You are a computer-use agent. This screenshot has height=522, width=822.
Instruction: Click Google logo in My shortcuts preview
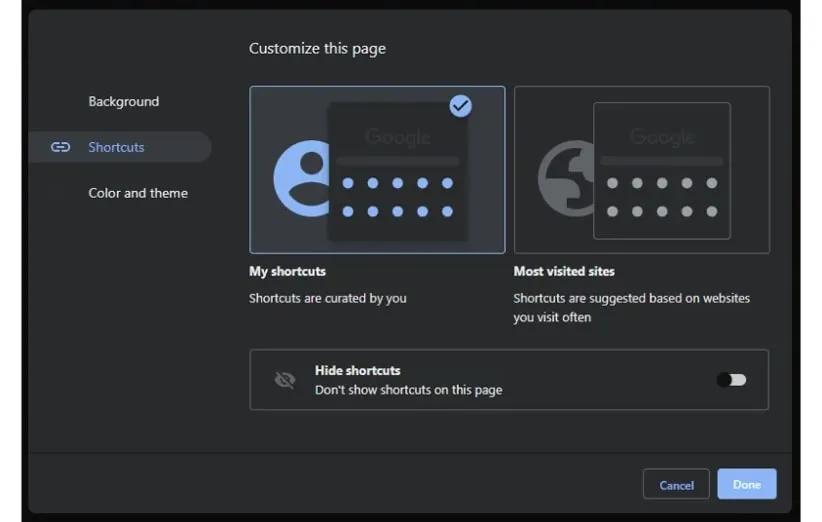(x=397, y=137)
